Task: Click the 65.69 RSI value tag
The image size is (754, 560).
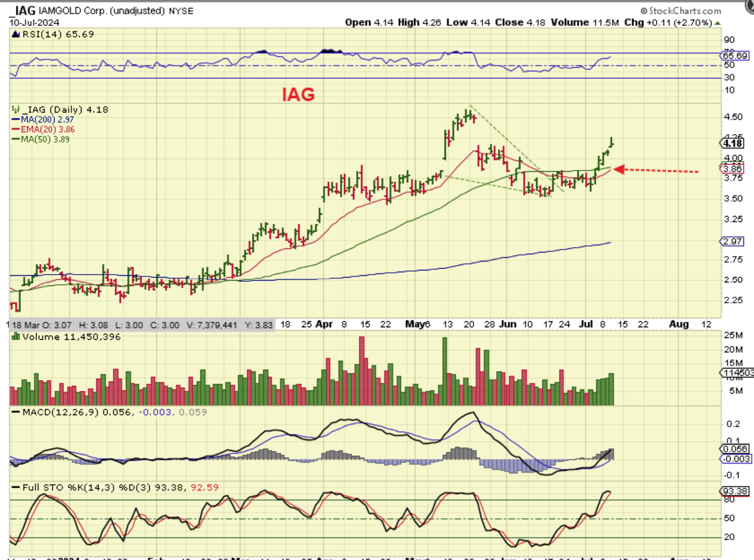Action: click(734, 55)
